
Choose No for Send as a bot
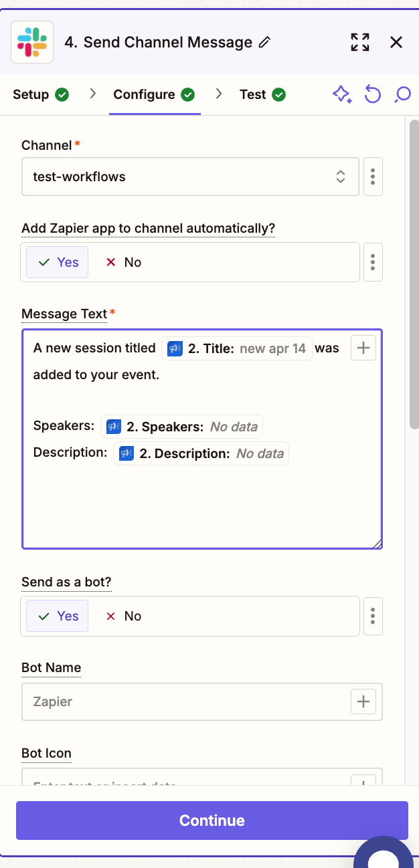124,616
